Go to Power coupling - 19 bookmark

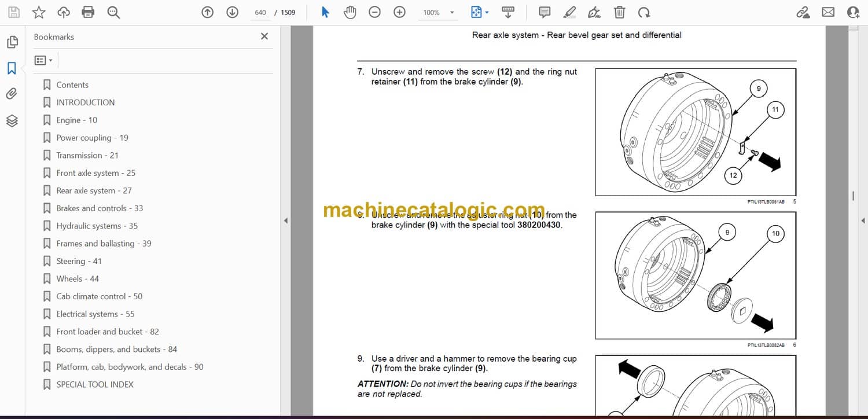[x=93, y=138]
